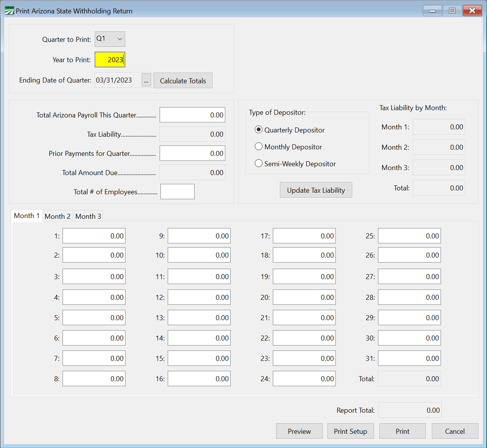Switch to the Month 3 tab
The height and width of the screenshot is (448, 487).
(87, 216)
